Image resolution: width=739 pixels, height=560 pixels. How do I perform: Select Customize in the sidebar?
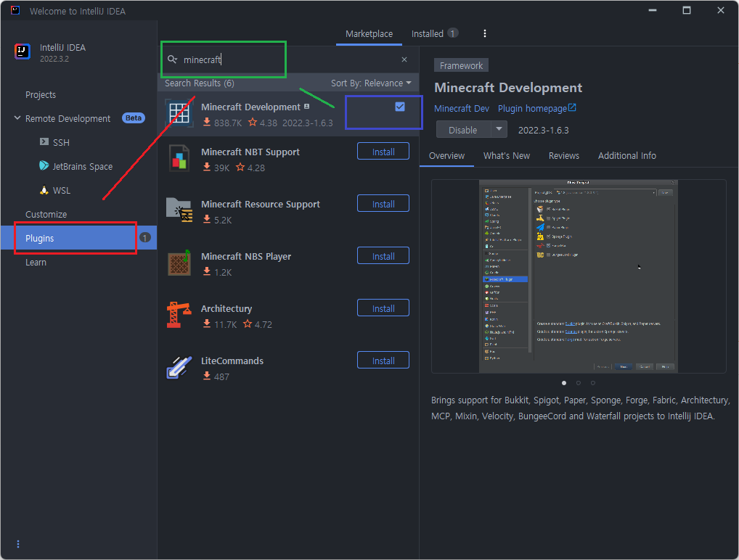(46, 214)
